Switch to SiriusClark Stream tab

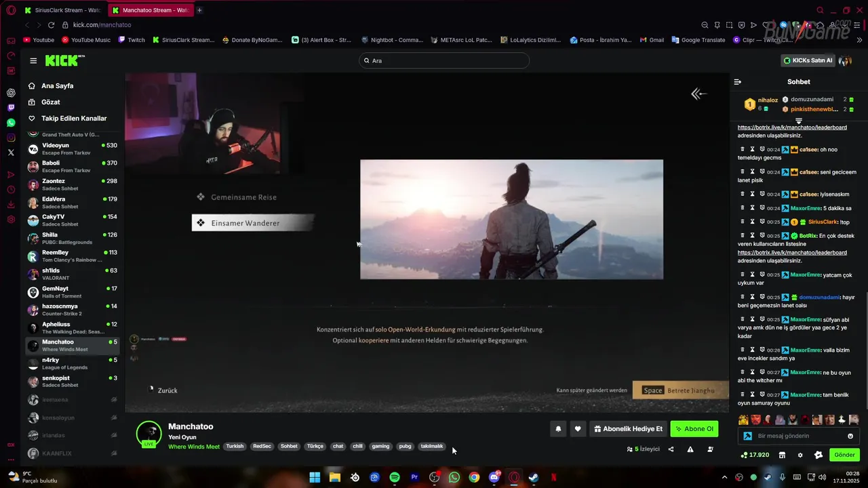(x=62, y=10)
